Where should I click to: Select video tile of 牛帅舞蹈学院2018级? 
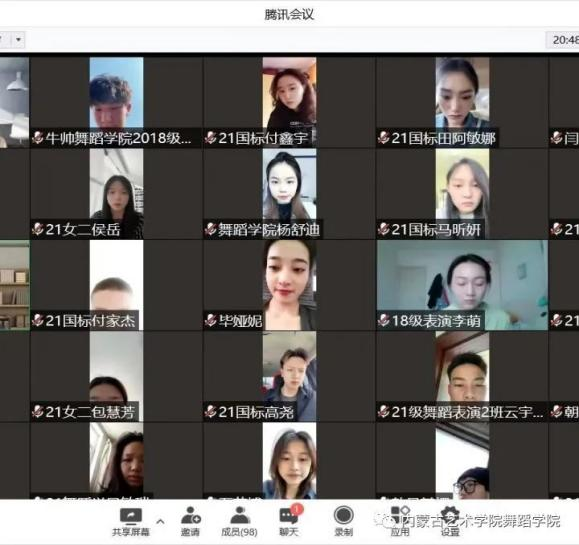pyautogui.click(x=116, y=102)
